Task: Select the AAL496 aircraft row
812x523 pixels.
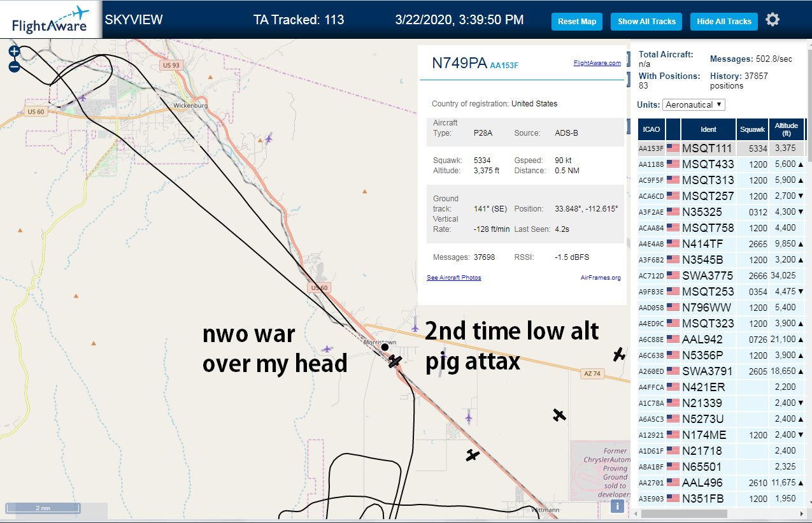Action: [x=721, y=483]
